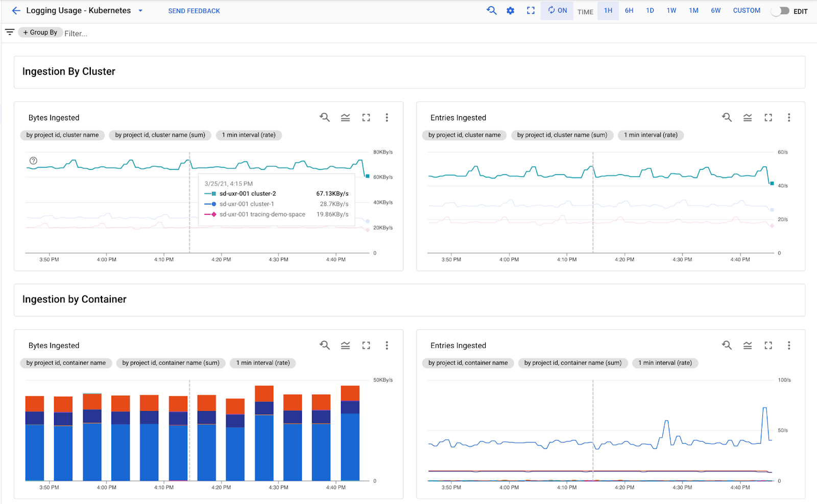Click 'by project id, cluster name' chip in Bytes Ingested
The image size is (817, 504).
pyautogui.click(x=63, y=135)
